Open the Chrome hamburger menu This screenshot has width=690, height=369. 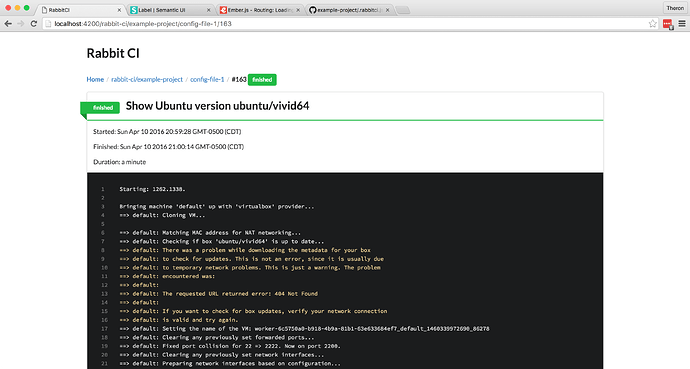click(682, 24)
